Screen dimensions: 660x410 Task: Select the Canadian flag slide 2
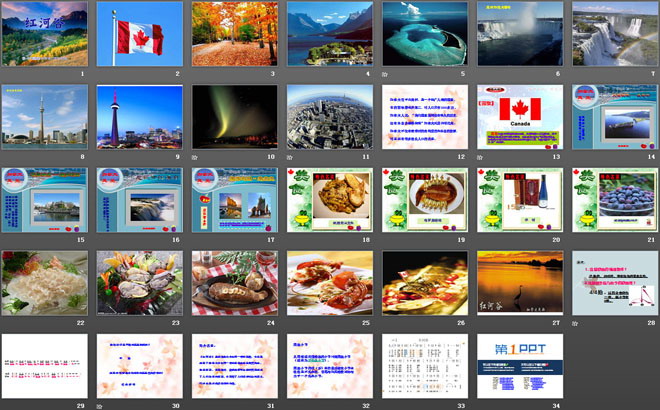point(139,34)
